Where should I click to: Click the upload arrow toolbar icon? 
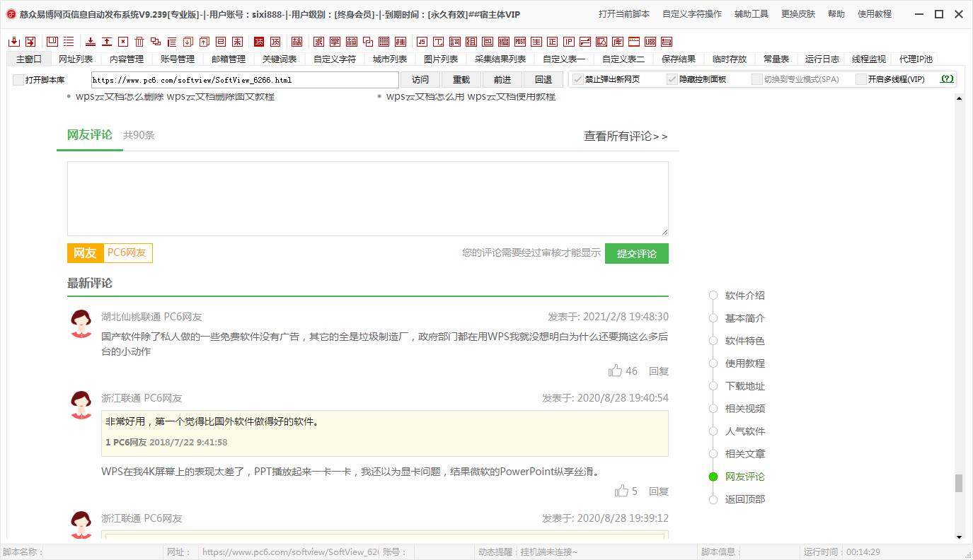coord(107,42)
